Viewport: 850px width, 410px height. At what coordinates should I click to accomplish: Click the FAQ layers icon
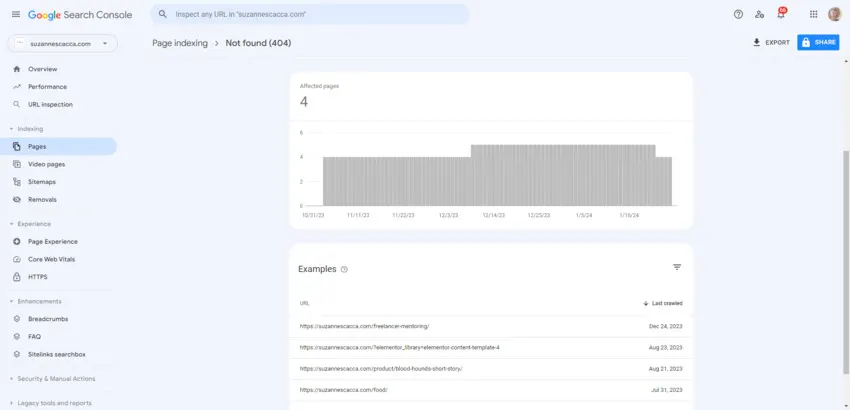[17, 336]
